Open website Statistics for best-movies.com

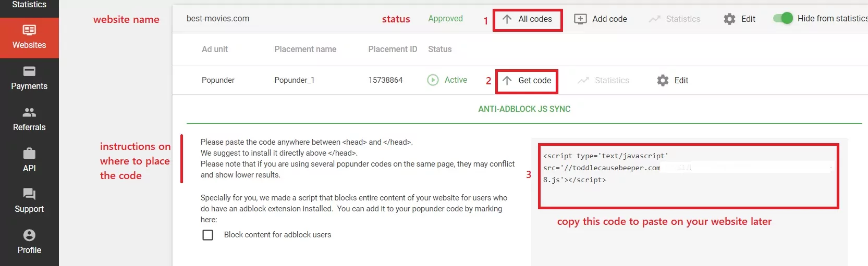tap(674, 19)
